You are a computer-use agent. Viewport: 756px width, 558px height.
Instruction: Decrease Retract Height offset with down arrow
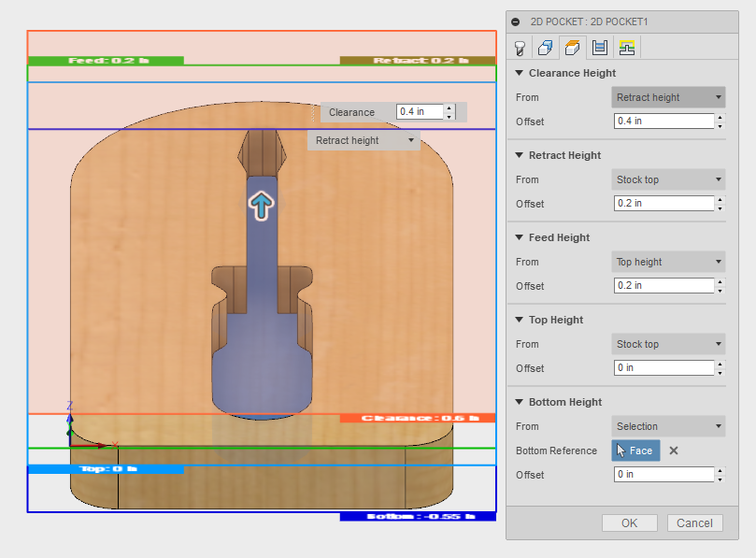tap(720, 207)
